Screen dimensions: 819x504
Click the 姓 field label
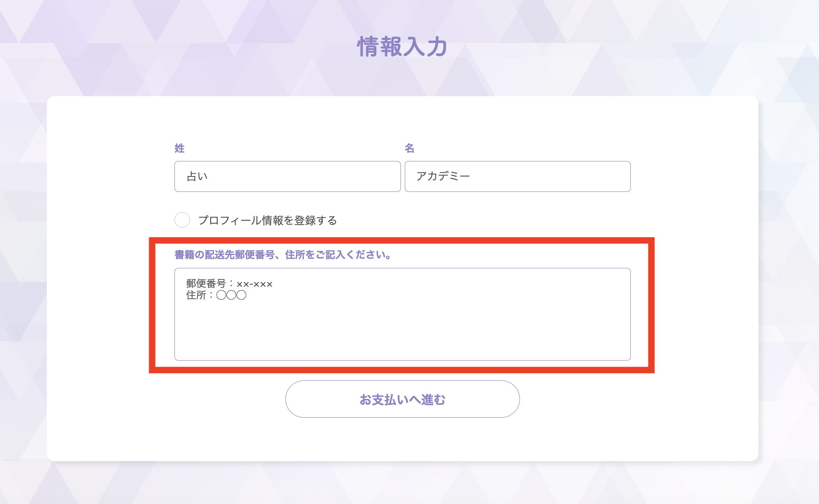180,149
